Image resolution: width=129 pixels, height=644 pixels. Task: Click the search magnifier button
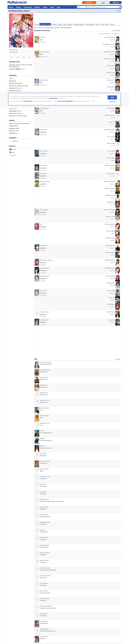(x=119, y=7)
